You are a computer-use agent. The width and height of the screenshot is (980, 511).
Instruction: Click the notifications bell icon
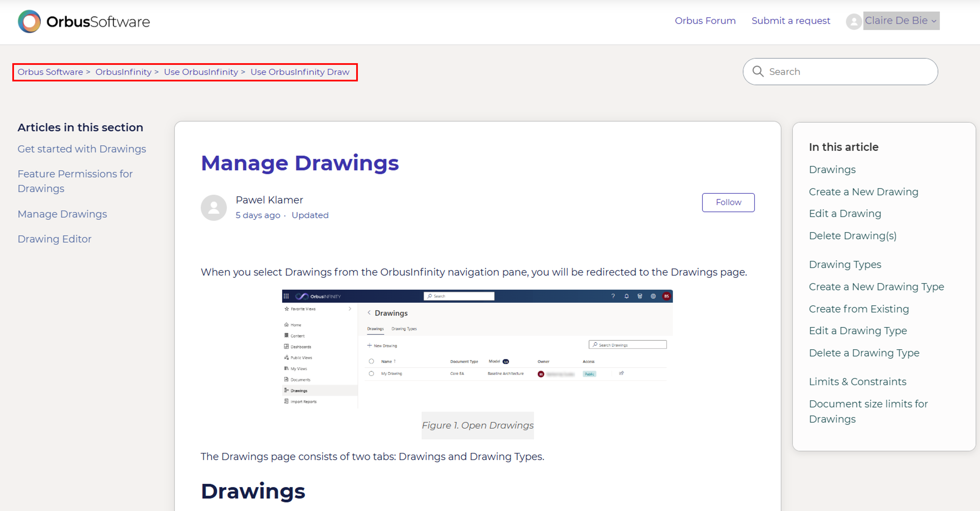[626, 296]
